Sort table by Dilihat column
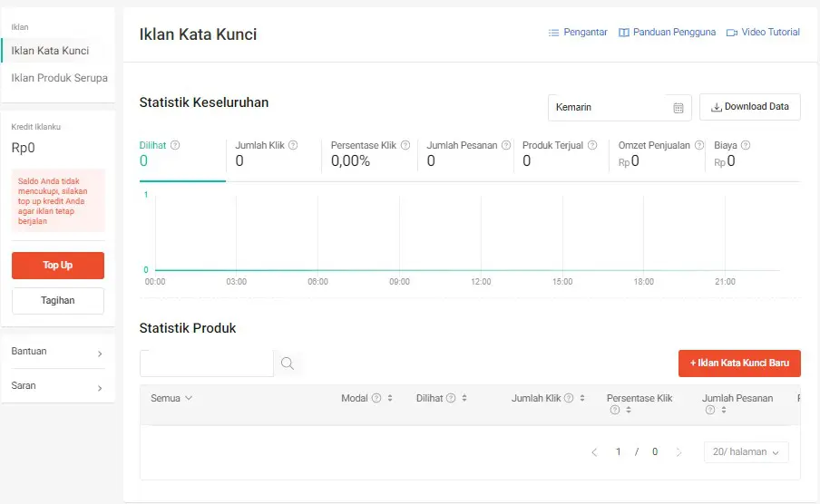Viewport: 820px width, 504px height. (464, 398)
